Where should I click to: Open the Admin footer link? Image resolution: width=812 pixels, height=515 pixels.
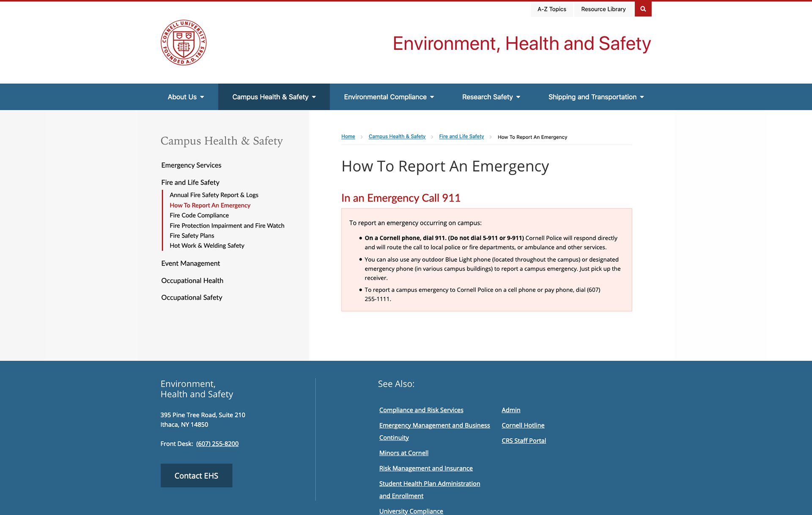coord(511,410)
